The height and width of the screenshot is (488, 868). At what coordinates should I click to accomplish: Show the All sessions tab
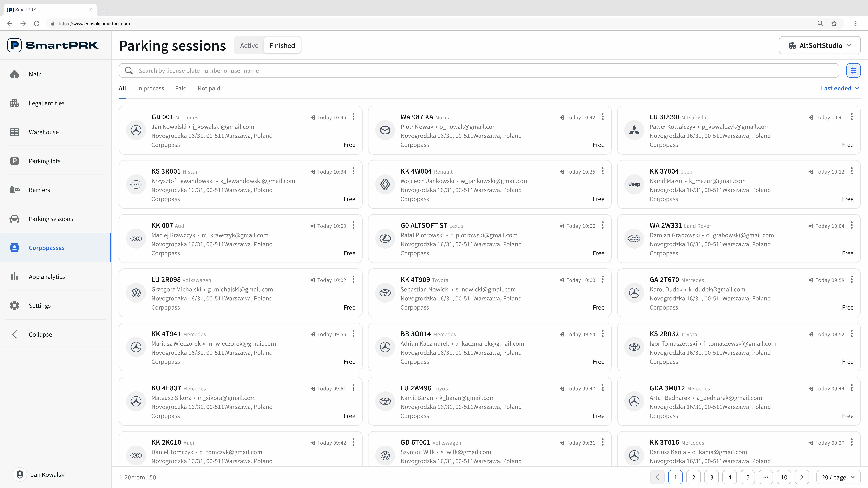(122, 88)
